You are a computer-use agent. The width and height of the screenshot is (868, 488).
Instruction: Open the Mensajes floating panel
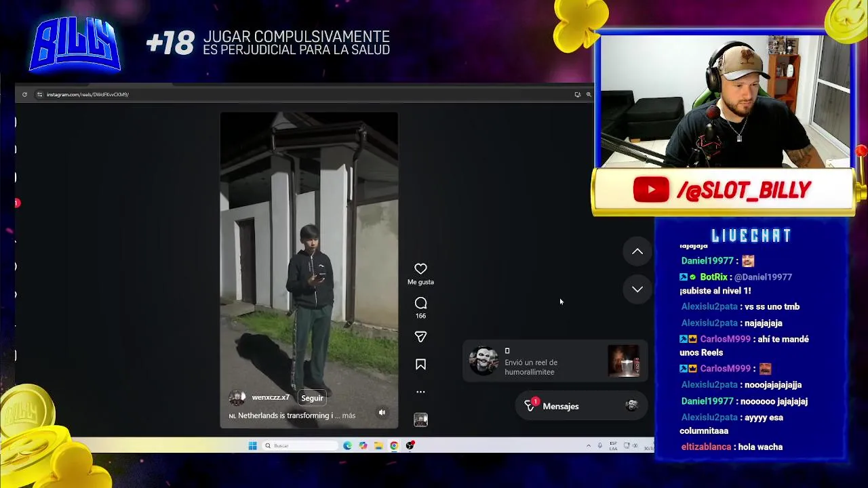click(x=581, y=406)
